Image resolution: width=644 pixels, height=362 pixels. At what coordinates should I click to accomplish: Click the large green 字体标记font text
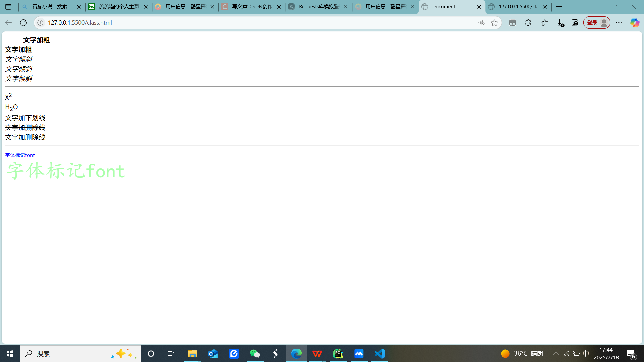click(66, 171)
